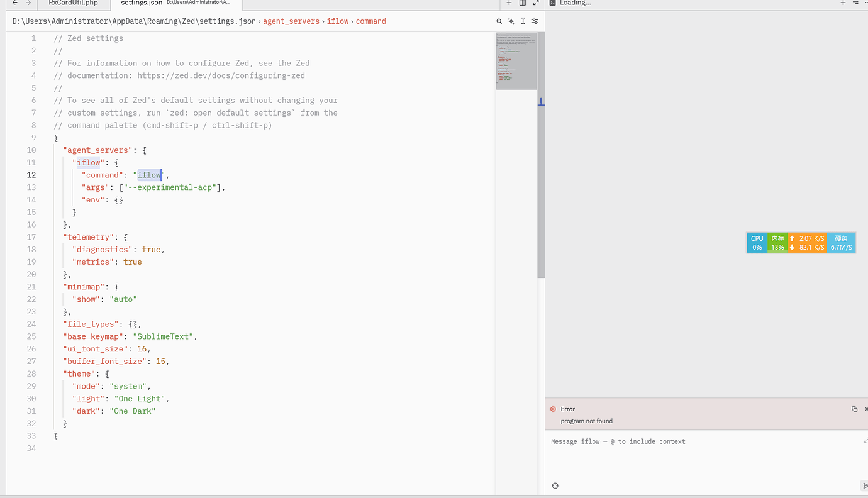
Task: Send the message to iflow
Action: click(x=864, y=485)
